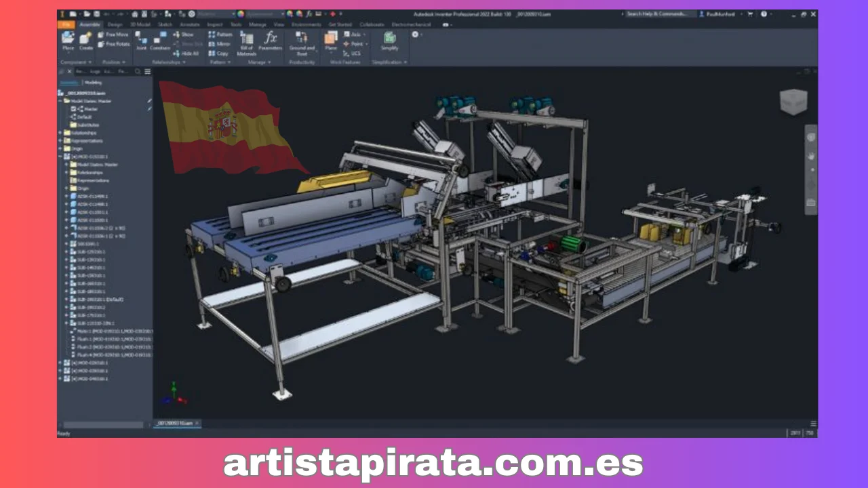Expand the Origin node in the browser
868x488 pixels.
click(x=60, y=149)
